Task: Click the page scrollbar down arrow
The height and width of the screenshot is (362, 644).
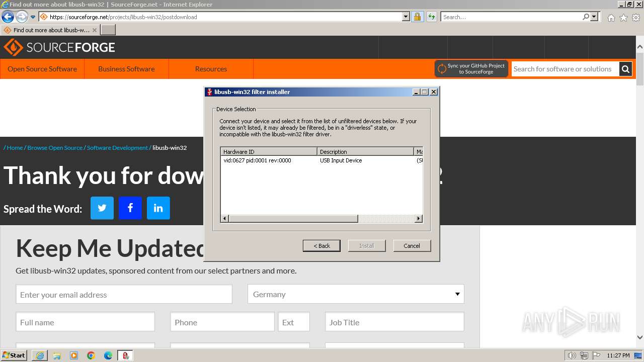Action: coord(640,337)
